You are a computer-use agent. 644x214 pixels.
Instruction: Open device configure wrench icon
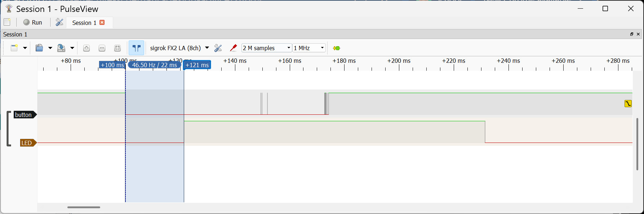pyautogui.click(x=218, y=48)
